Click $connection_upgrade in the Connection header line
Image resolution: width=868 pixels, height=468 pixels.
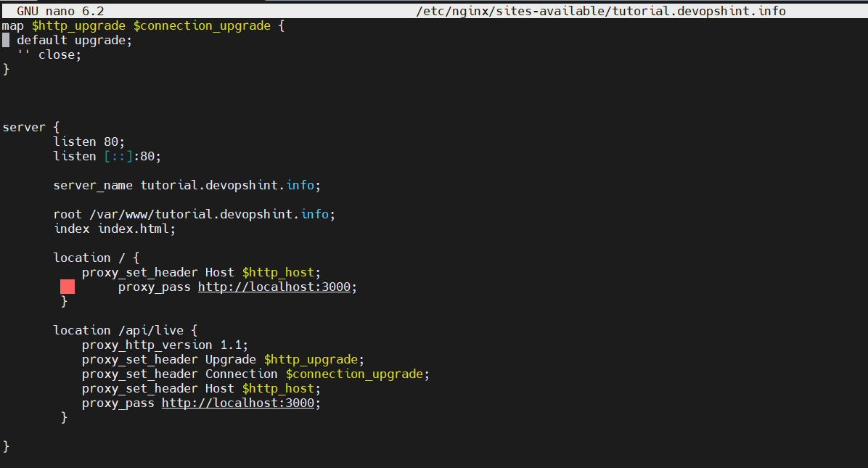tap(355, 374)
